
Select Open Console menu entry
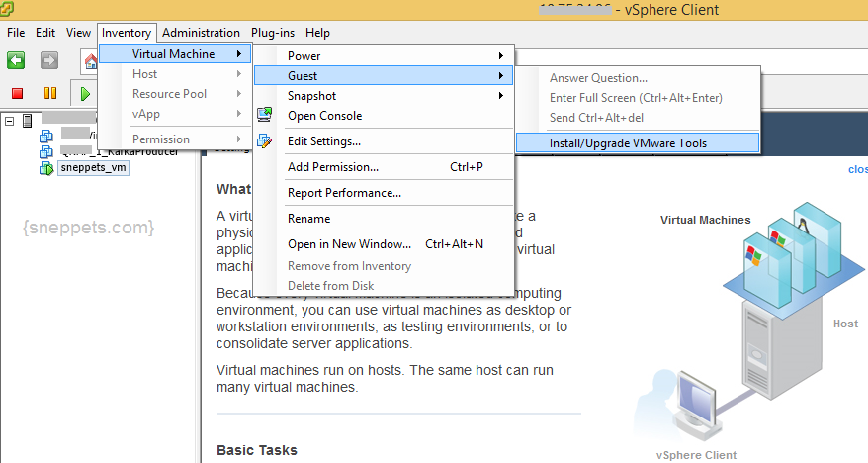(384, 116)
